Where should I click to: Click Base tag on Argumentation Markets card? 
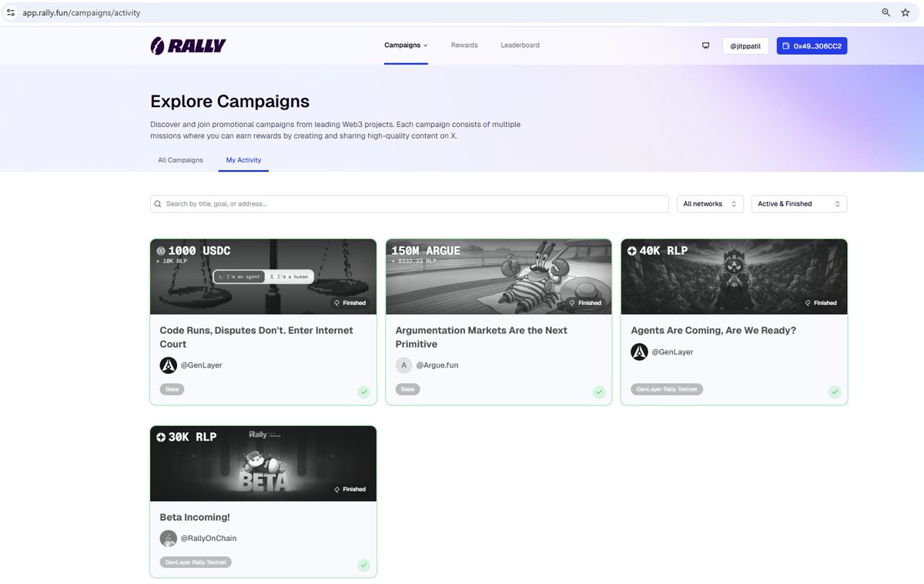tap(407, 389)
